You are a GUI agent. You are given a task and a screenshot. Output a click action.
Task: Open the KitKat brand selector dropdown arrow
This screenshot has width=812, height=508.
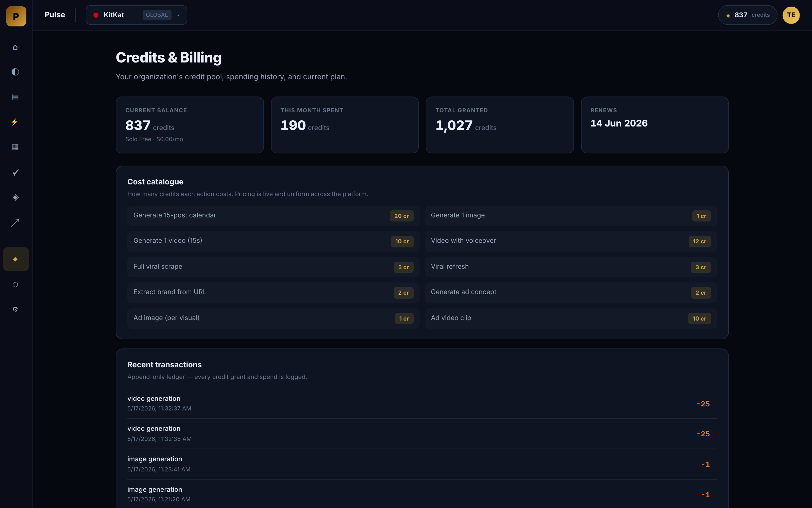click(178, 15)
